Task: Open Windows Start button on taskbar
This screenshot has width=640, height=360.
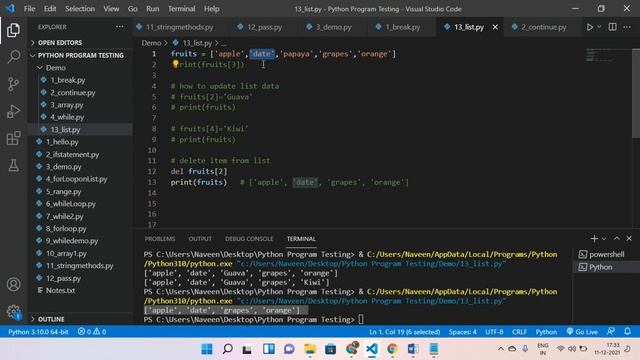Action: coord(207,349)
